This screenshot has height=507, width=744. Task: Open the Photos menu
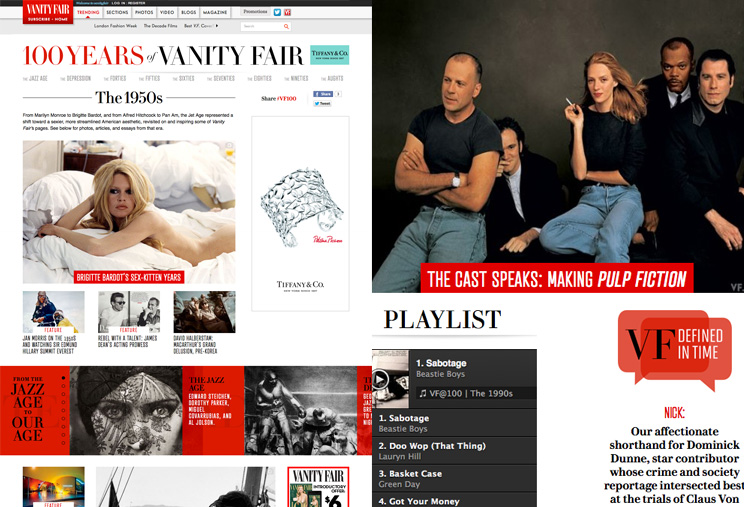coord(144,12)
